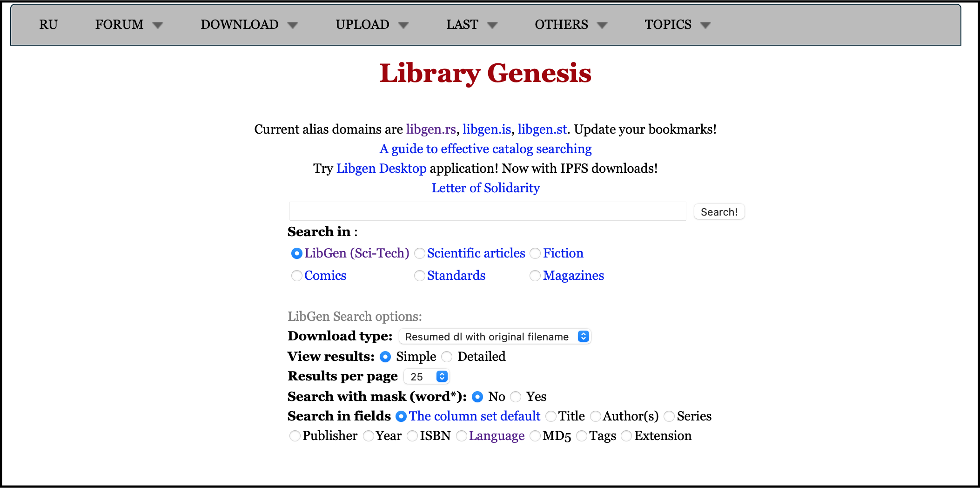Open the UPLOAD menu

click(362, 25)
